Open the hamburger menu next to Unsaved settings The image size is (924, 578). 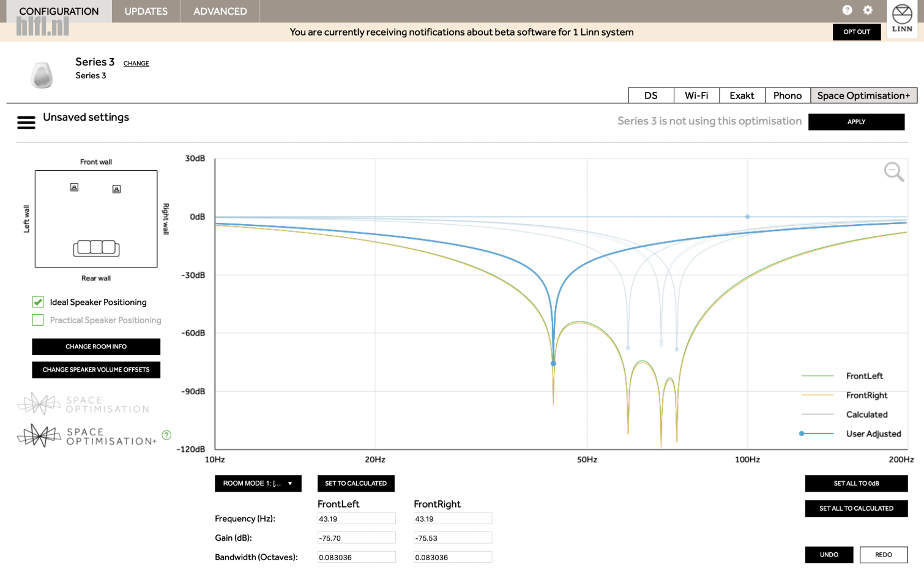point(26,123)
